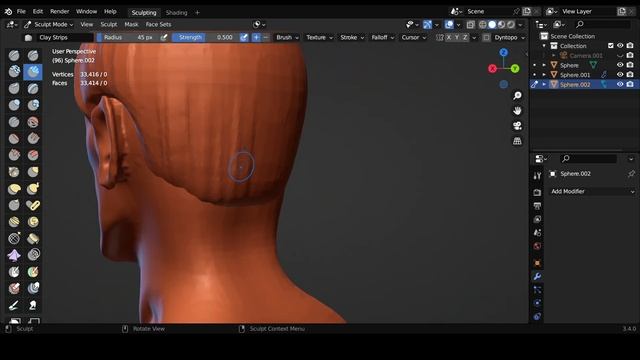Viewport: 640px width, 360px height.
Task: Select the Draw sculpt brush
Action: 14,55
